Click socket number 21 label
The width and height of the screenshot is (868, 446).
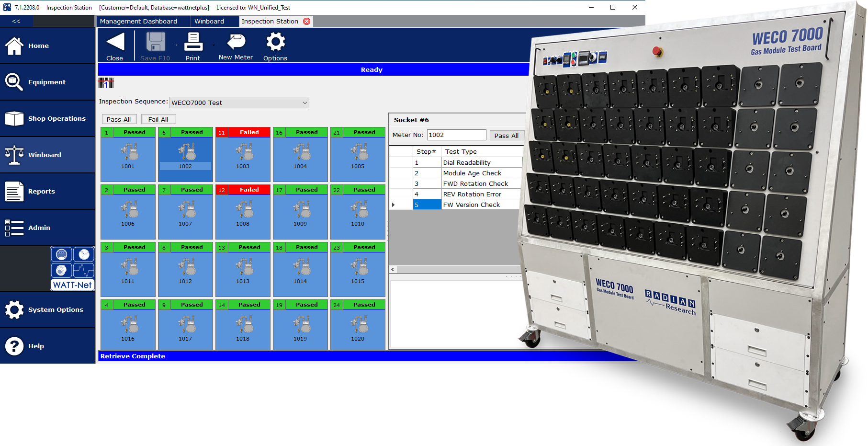click(337, 133)
